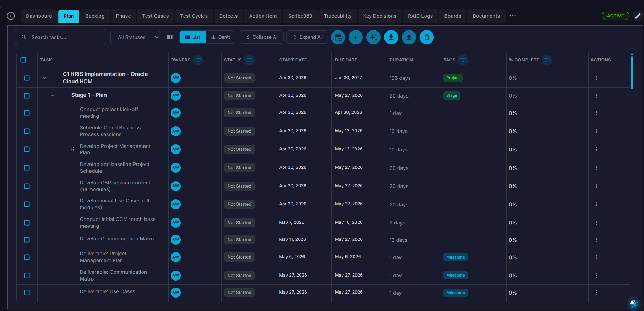This screenshot has height=311, width=644.
Task: Click the back arrow circle icon
Action: click(11, 16)
